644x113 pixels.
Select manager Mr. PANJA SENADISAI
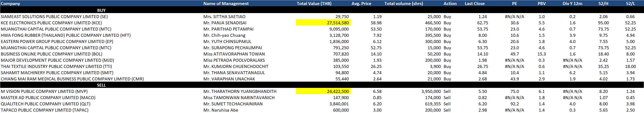pyautogui.click(x=225, y=23)
